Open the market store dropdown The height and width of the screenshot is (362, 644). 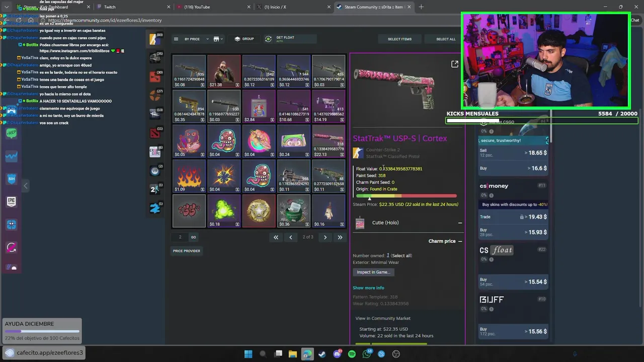tap(218, 39)
